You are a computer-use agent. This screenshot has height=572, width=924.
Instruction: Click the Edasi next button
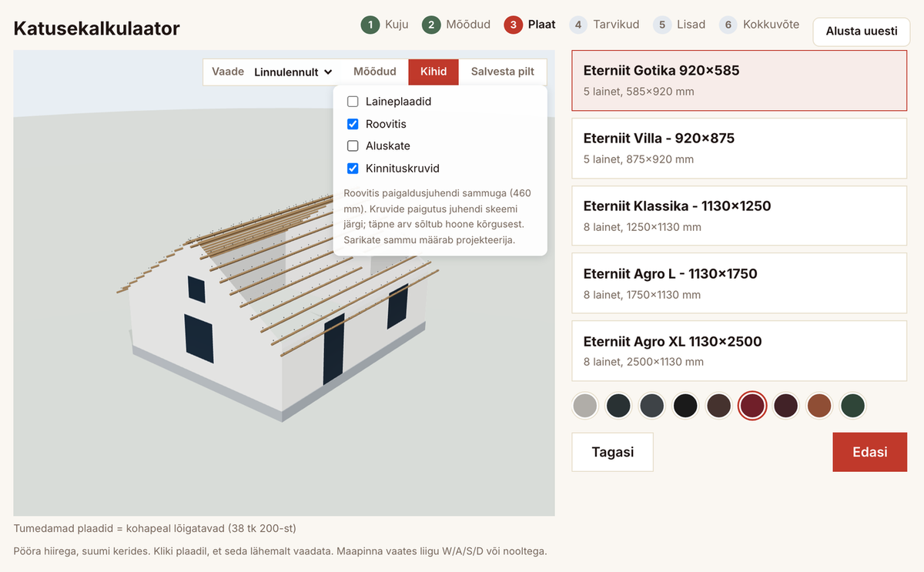(870, 452)
